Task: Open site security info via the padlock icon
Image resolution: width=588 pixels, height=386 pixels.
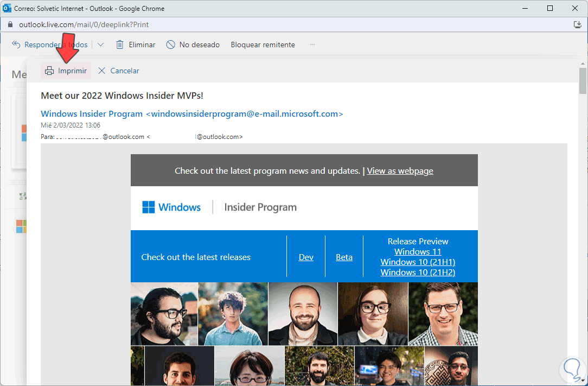Action: pos(11,24)
